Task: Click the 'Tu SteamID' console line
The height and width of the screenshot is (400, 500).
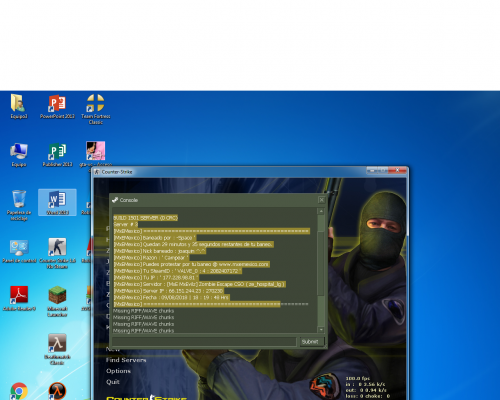Action: [177, 271]
